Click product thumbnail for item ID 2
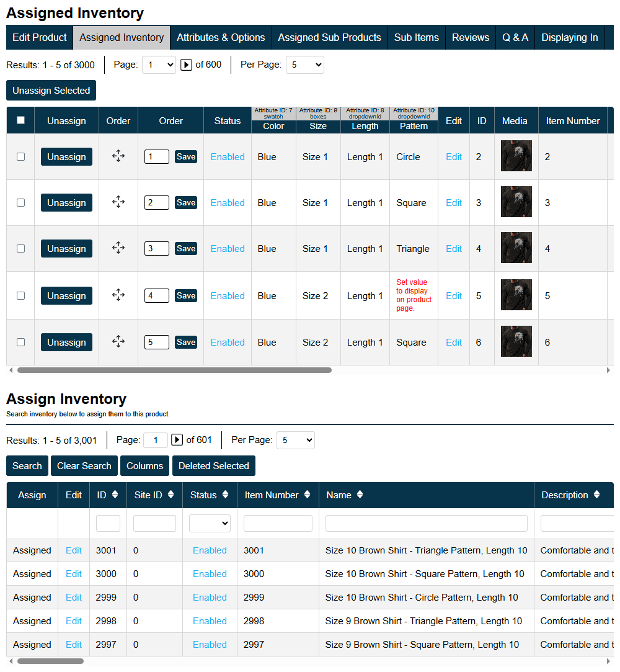The width and height of the screenshot is (620, 672). coord(516,156)
